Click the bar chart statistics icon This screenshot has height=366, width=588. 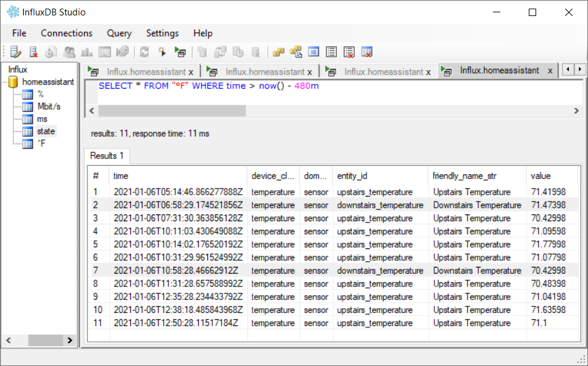pos(88,52)
